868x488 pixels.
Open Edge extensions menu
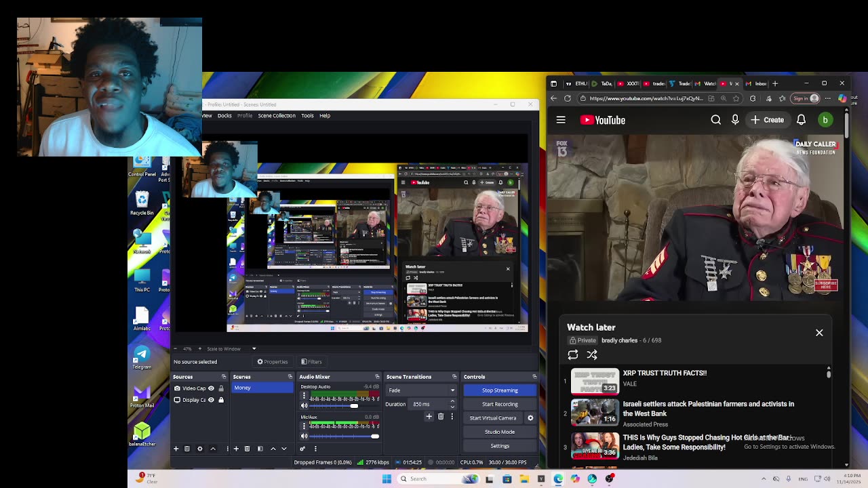click(x=753, y=98)
